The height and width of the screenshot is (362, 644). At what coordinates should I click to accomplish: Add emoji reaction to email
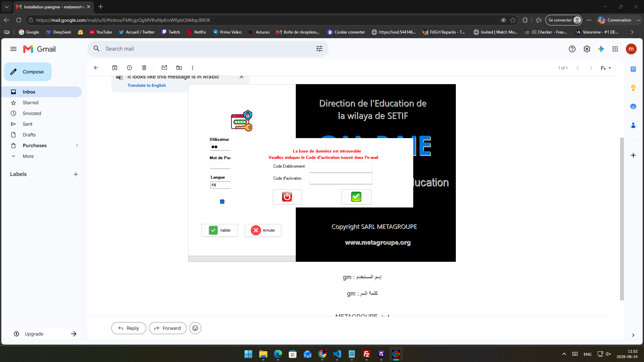(x=195, y=328)
